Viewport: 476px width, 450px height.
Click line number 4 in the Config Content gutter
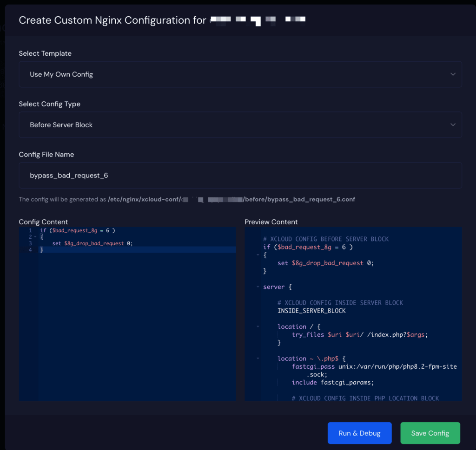point(30,250)
